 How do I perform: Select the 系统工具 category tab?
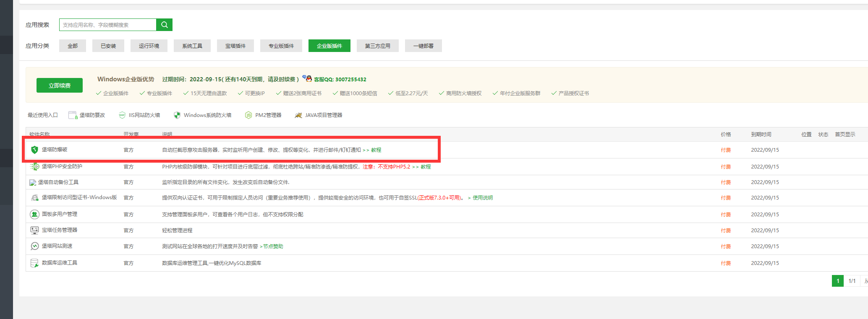coord(192,46)
